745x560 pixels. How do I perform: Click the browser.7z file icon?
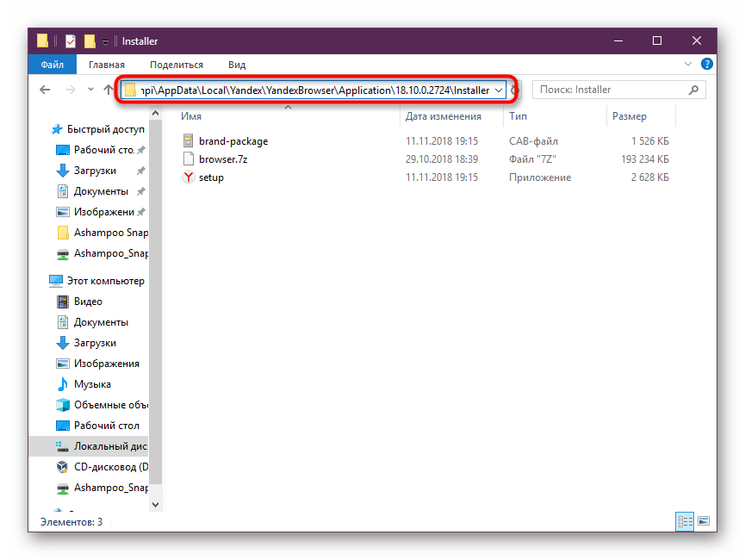click(x=189, y=159)
